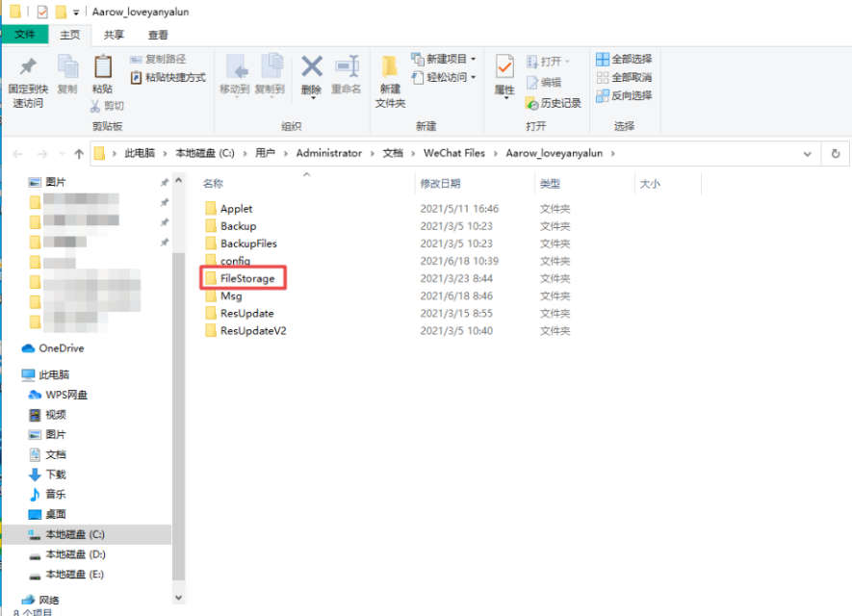Image resolution: width=852 pixels, height=616 pixels.
Task: Click the 删除 red X icon
Action: point(311,66)
